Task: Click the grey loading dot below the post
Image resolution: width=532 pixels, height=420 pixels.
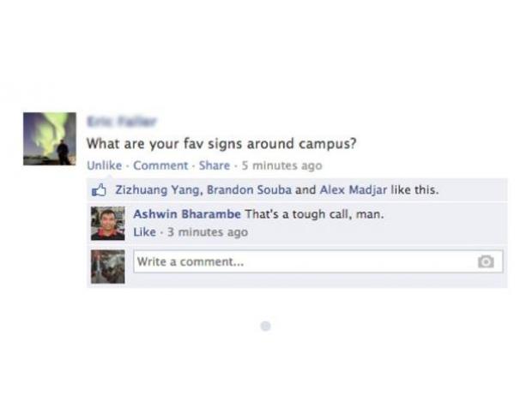Action: click(x=265, y=326)
